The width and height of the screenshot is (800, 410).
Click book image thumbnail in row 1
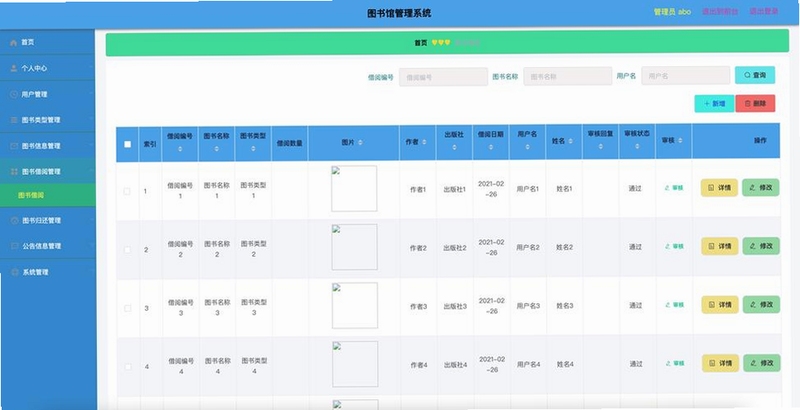tap(354, 188)
